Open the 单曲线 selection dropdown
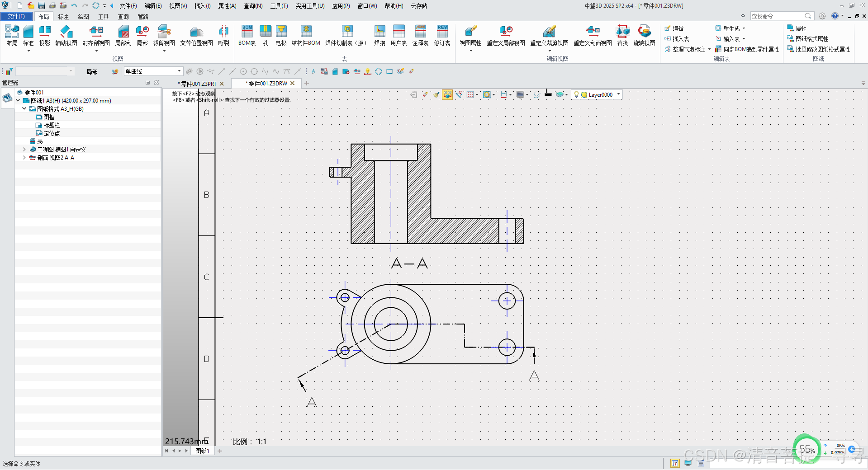Screen dimensions: 868x470 (179, 71)
